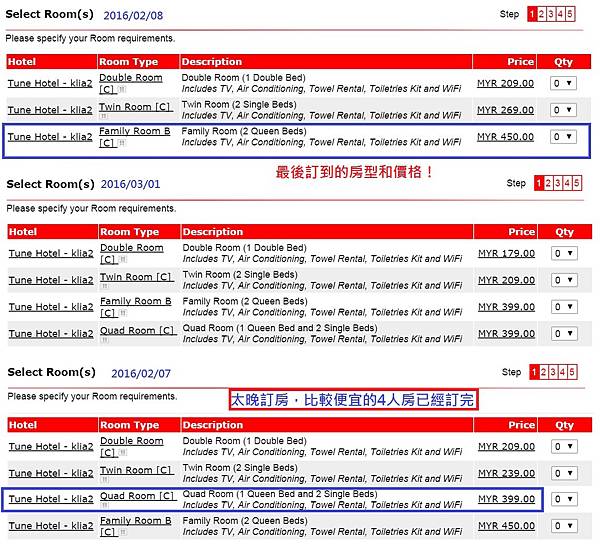
Task: Click photo icon beside Family Room B for 2016/03/01
Action: (122, 313)
